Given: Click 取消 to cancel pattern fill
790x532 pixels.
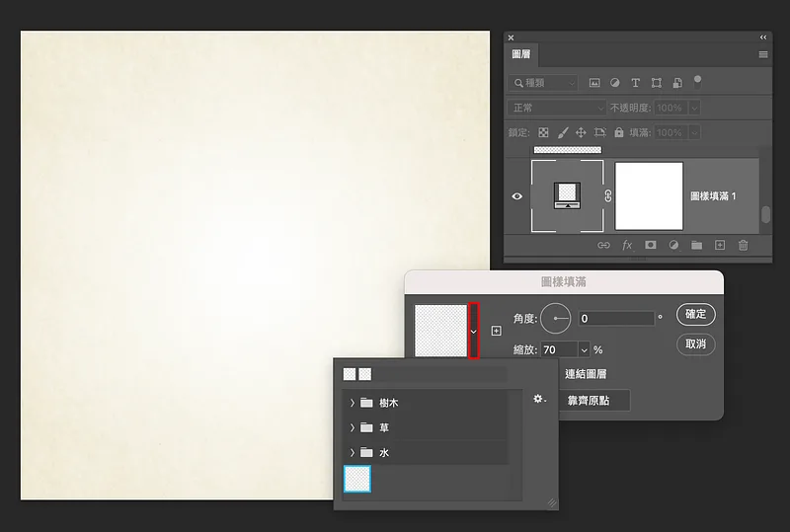Looking at the screenshot, I should point(696,344).
